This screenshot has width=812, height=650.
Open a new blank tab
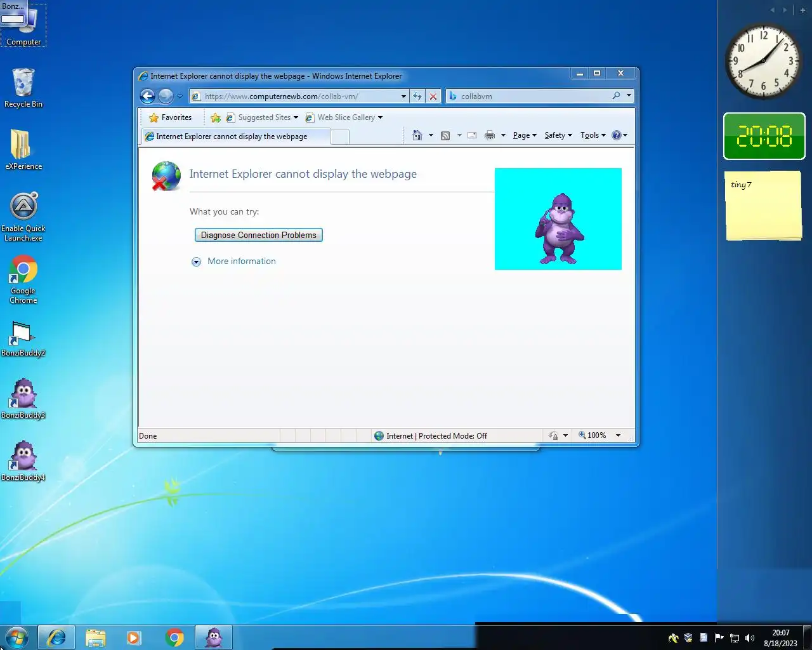click(340, 136)
